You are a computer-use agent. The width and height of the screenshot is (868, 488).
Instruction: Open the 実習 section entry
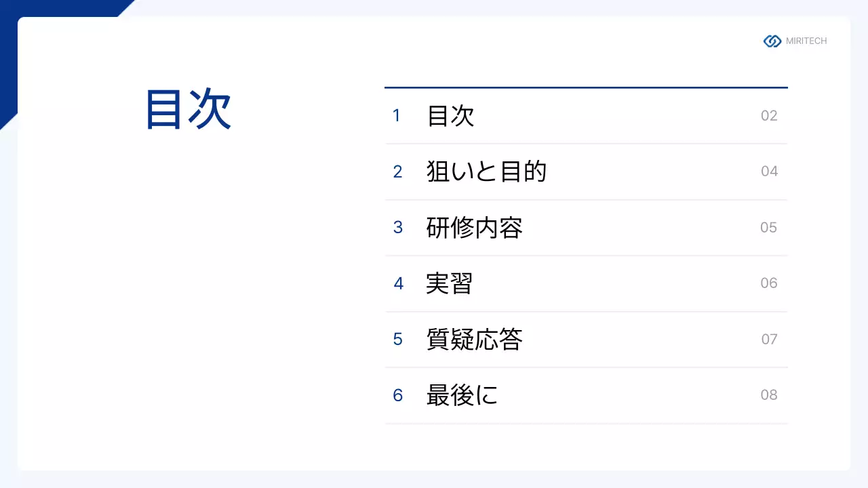point(449,283)
